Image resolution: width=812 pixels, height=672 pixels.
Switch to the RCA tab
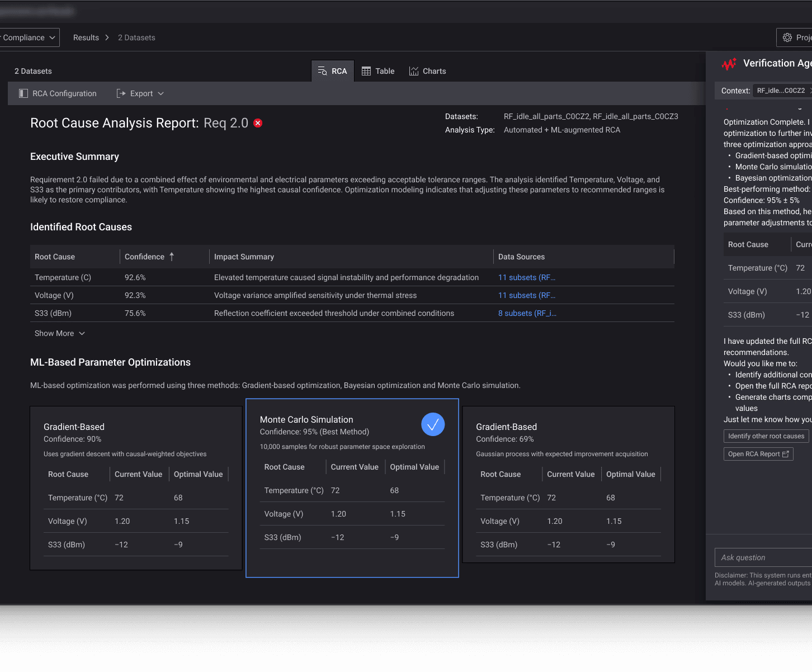333,71
